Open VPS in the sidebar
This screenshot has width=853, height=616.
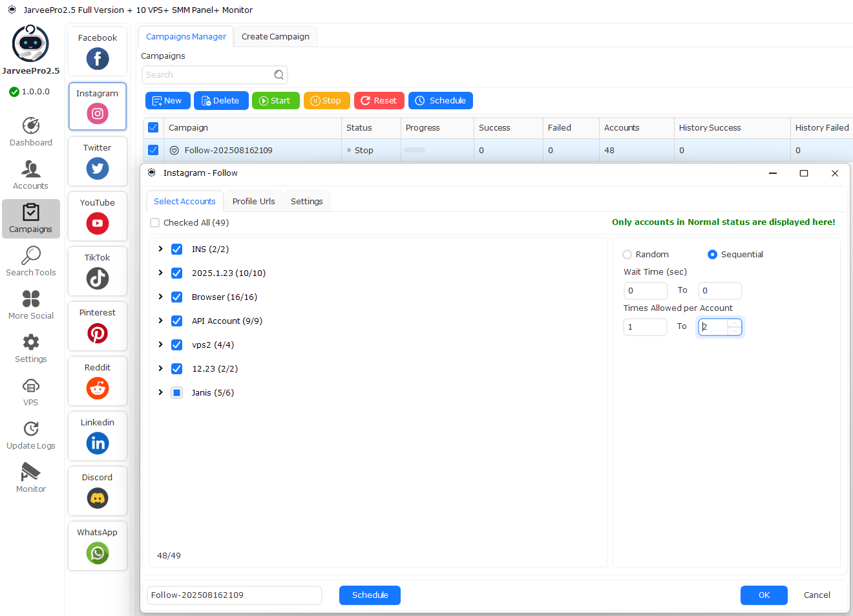31,392
